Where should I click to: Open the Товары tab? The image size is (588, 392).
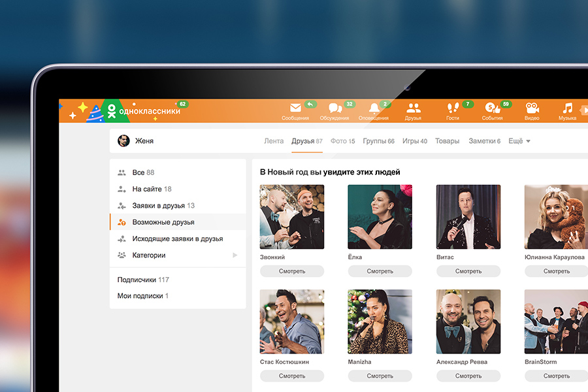[447, 141]
